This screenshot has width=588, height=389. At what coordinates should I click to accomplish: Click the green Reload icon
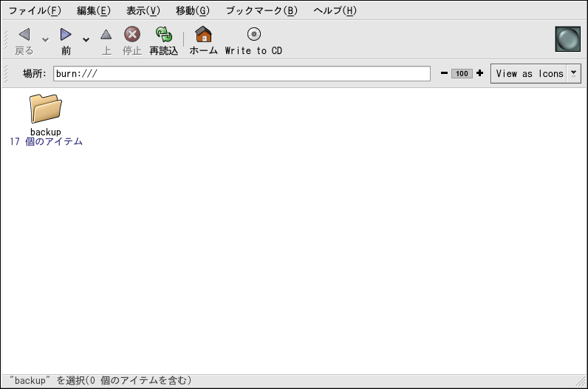pos(163,35)
